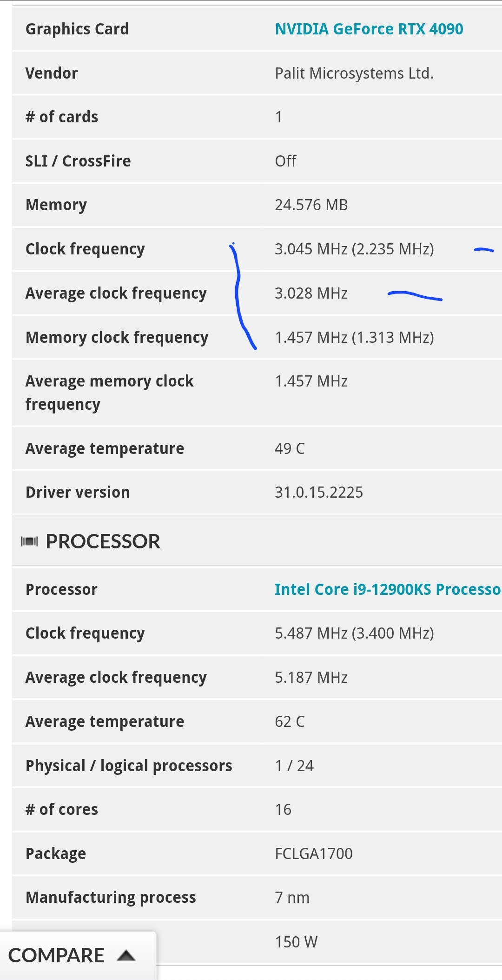This screenshot has height=980, width=502.
Task: Select the SLI / CrossFire Off value
Action: pyautogui.click(x=285, y=160)
